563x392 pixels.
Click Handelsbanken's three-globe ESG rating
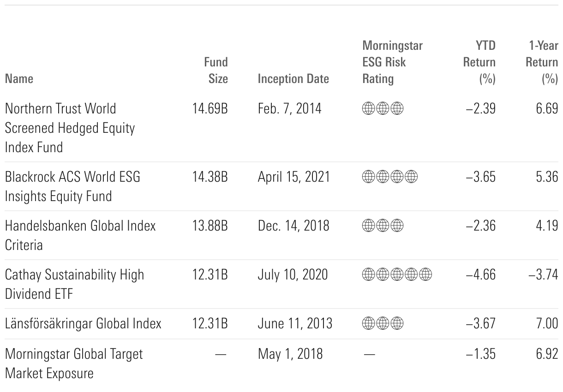pos(383,226)
